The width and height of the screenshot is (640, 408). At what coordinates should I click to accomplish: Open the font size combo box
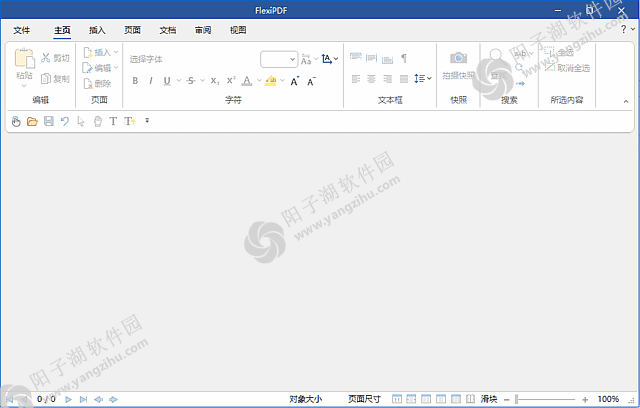pos(279,59)
